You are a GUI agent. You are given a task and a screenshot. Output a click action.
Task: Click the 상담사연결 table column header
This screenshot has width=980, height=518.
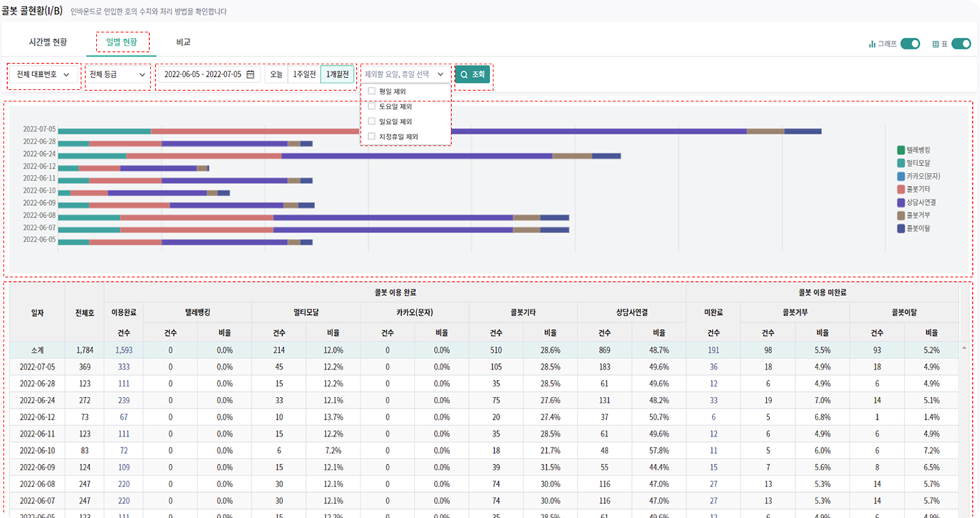coord(631,313)
